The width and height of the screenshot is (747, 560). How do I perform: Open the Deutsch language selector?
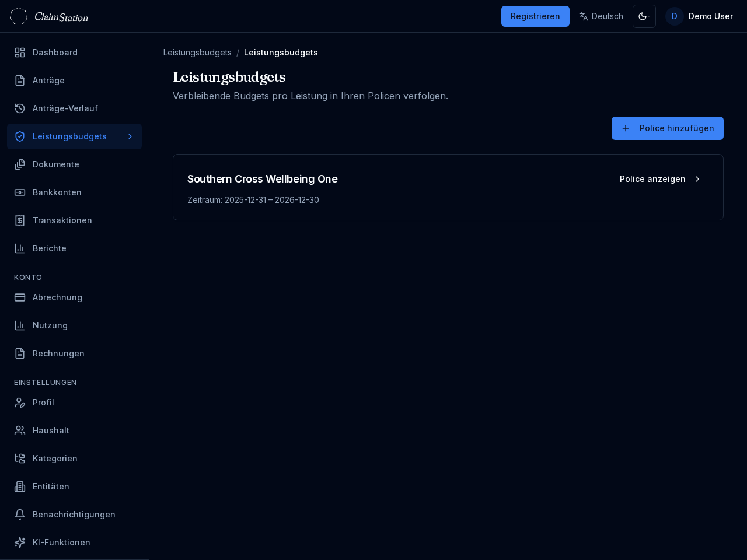[601, 16]
